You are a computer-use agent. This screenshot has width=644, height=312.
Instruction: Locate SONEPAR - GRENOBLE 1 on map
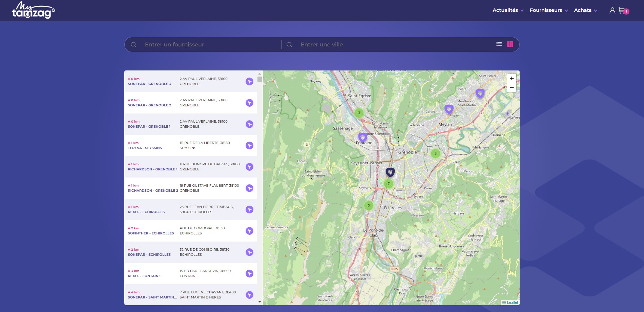coord(249,124)
